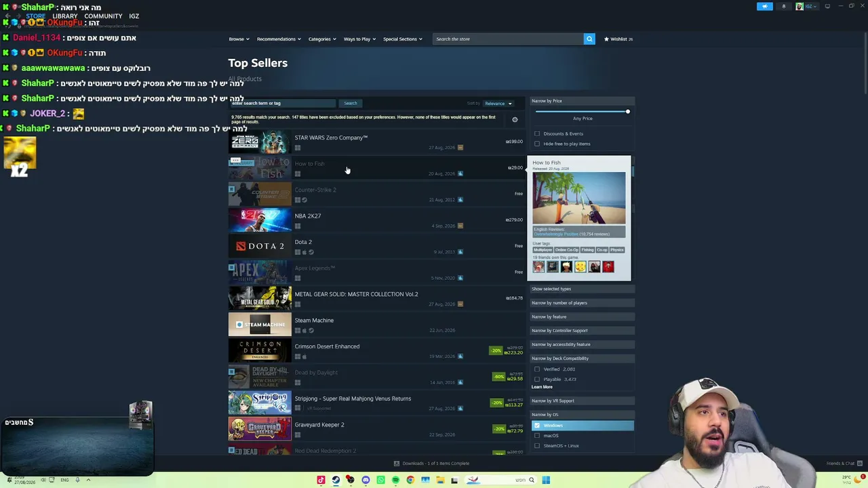Uncheck the Windows OS filter

(x=537, y=426)
